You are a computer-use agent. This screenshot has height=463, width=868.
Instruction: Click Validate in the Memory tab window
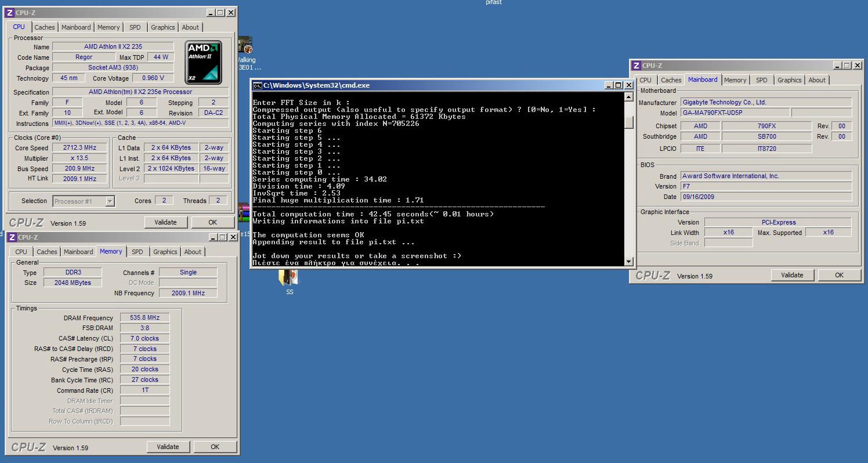tap(168, 447)
